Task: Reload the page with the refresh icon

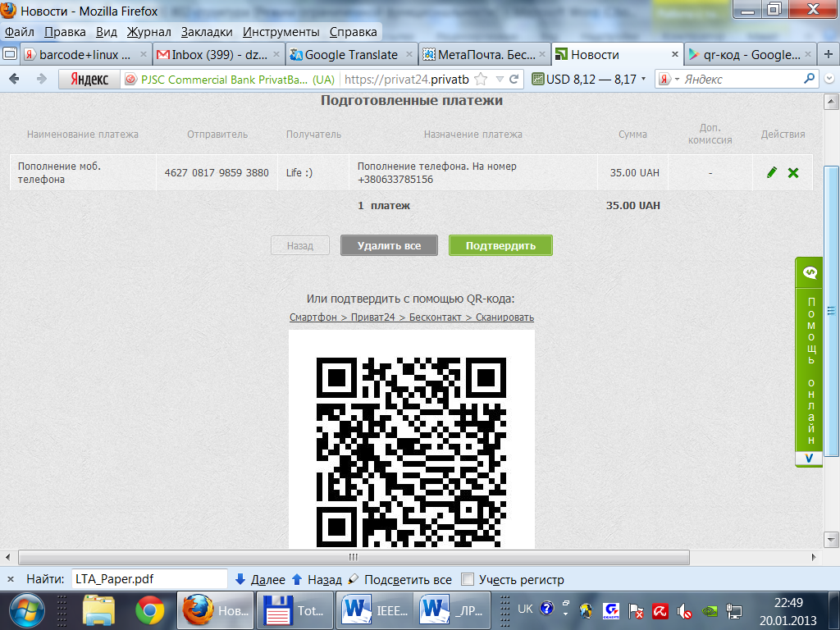Action: 514,80
